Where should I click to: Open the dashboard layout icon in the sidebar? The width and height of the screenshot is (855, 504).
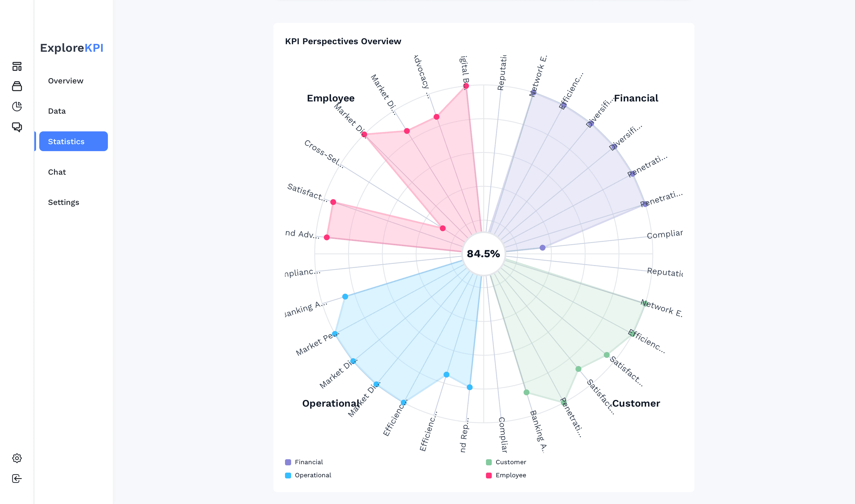click(17, 67)
